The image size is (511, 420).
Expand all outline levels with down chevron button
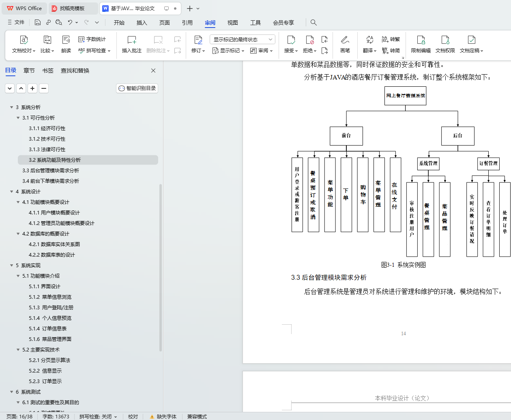point(10,88)
